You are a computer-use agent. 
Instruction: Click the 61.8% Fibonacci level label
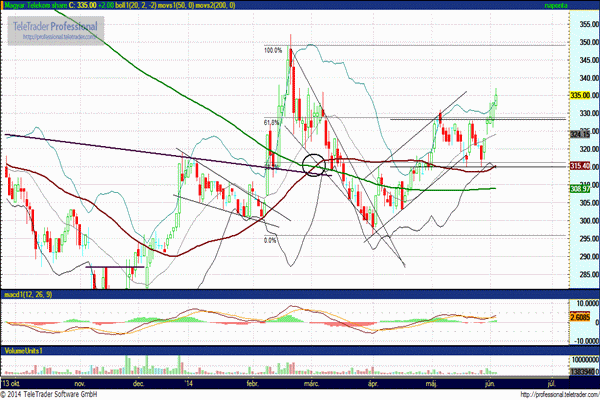click(271, 122)
